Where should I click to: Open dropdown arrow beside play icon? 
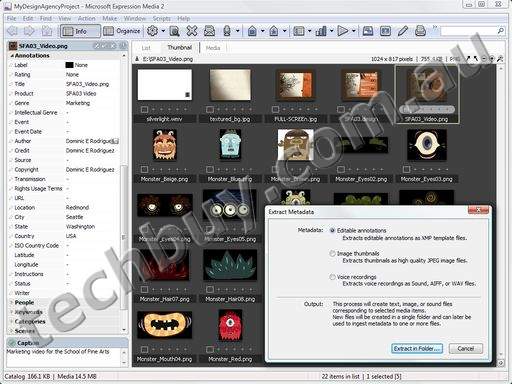pyautogui.click(x=353, y=31)
